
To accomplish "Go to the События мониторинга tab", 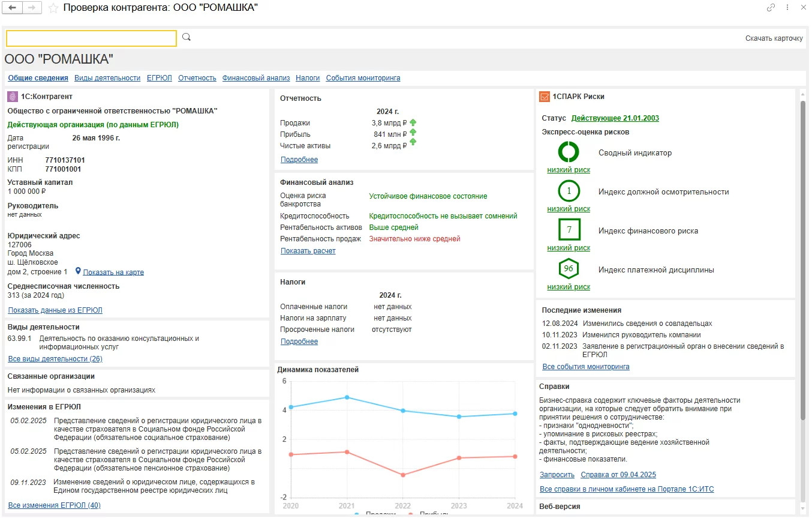I will point(363,78).
